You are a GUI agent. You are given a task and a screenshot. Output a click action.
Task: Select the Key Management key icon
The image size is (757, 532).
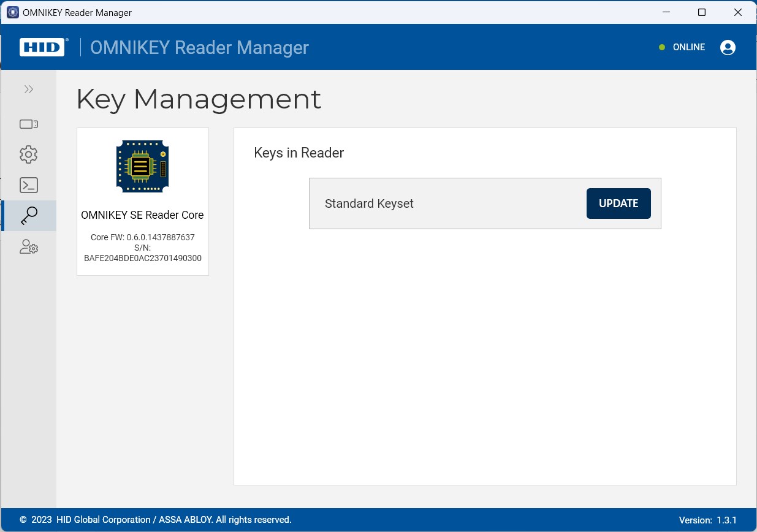point(29,216)
